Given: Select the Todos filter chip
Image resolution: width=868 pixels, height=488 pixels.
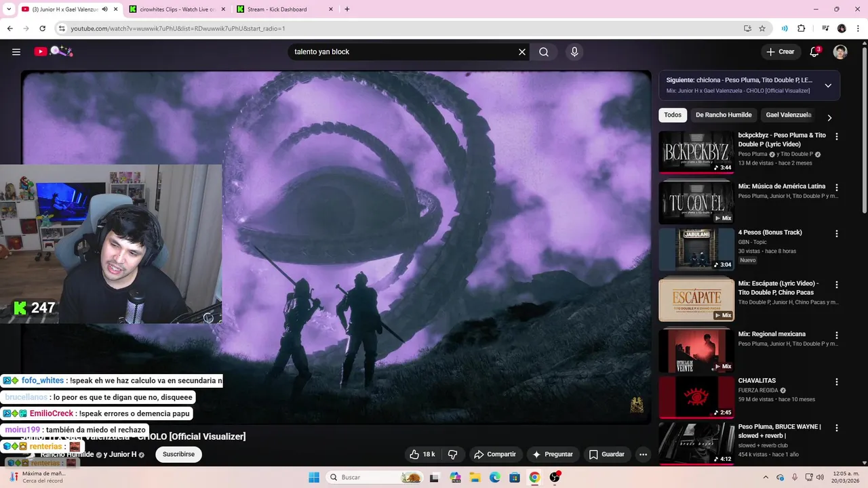Looking at the screenshot, I should point(673,115).
